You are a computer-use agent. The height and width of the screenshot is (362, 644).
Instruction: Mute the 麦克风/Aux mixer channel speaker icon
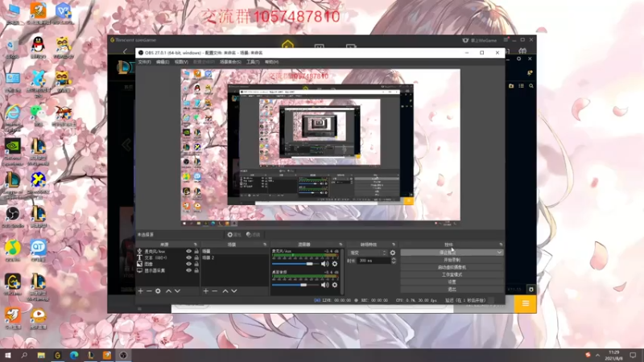[x=325, y=264]
